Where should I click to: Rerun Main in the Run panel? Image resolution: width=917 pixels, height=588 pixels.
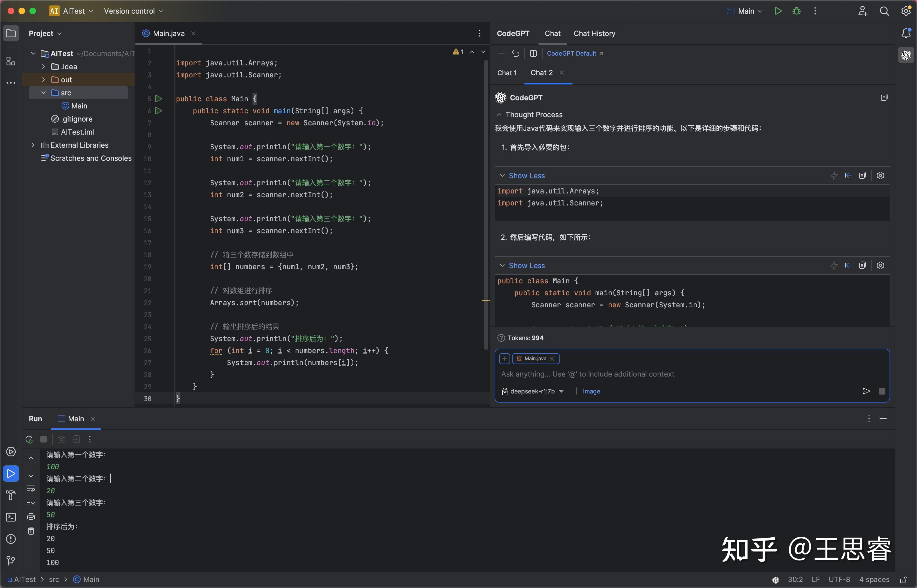tap(29, 439)
